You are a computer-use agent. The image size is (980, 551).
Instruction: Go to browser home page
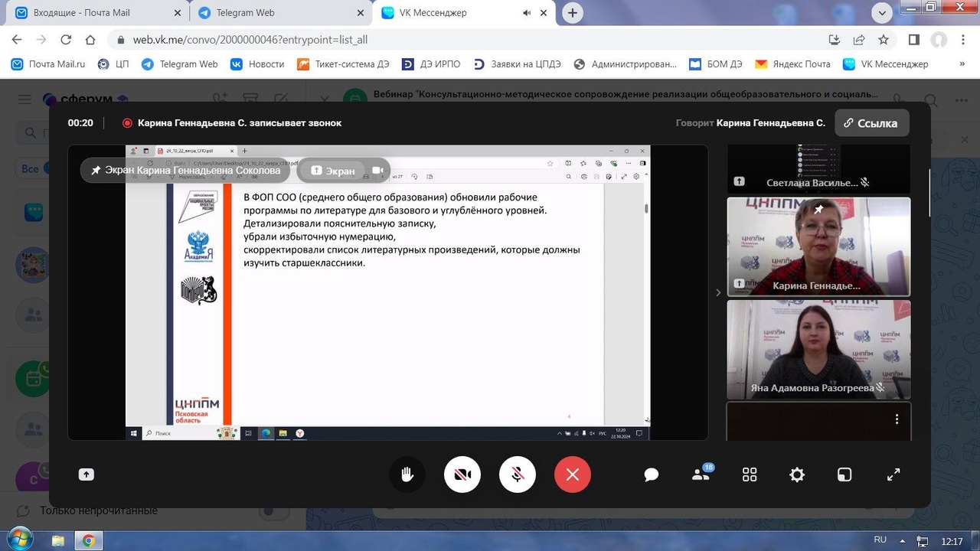(90, 40)
